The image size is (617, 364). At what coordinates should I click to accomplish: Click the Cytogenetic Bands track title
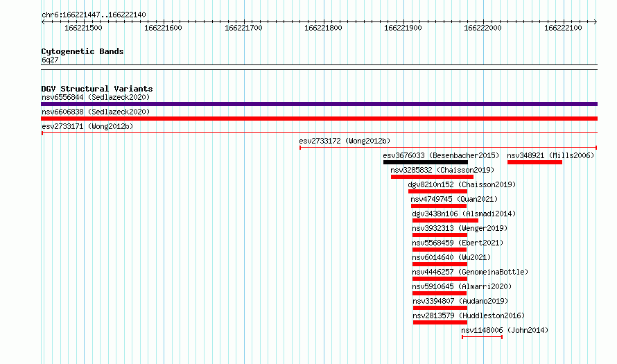(82, 51)
